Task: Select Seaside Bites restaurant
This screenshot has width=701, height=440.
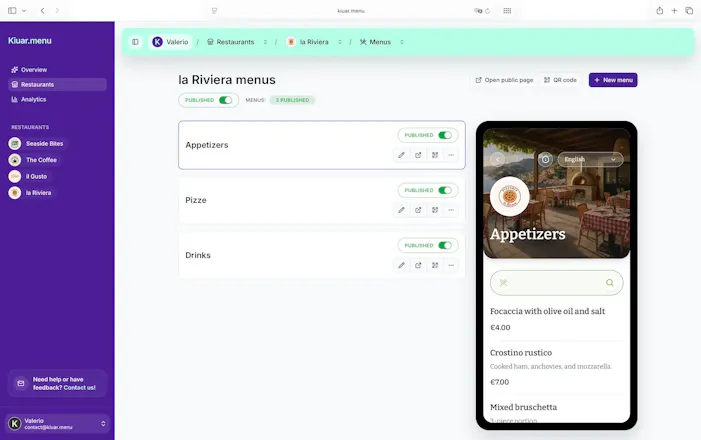Action: [37, 144]
